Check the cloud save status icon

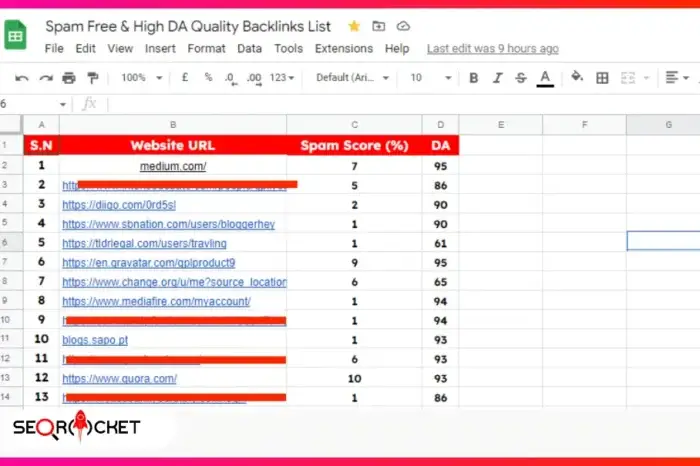(403, 26)
